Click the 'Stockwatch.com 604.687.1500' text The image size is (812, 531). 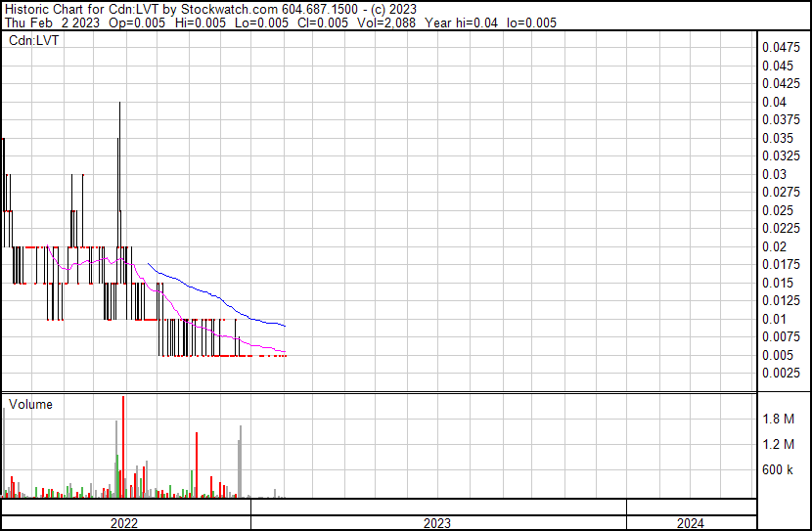click(x=269, y=10)
